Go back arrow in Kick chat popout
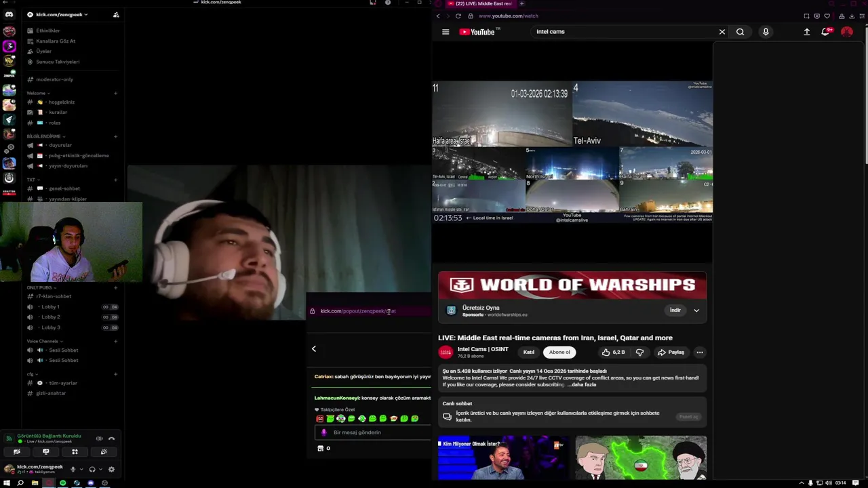The width and height of the screenshot is (868, 488). [x=314, y=348]
